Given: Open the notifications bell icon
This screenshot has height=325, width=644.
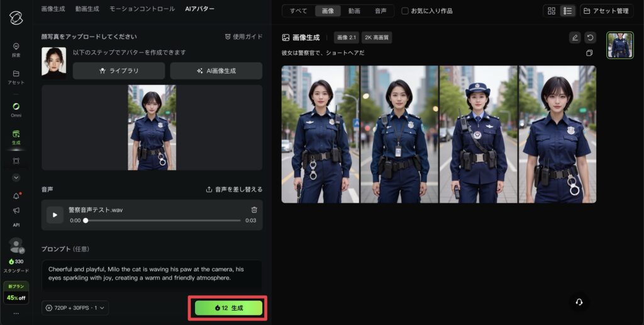Looking at the screenshot, I should [x=16, y=196].
